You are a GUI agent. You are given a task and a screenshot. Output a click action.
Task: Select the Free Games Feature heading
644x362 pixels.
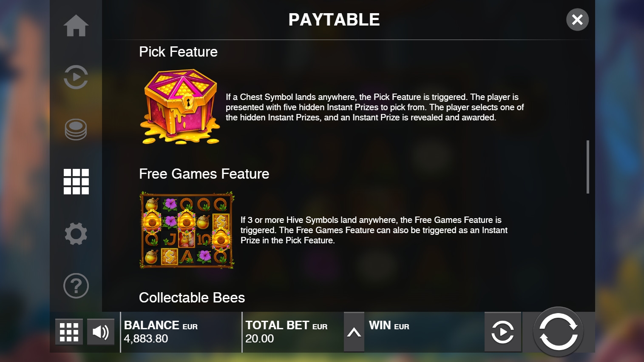coord(204,174)
